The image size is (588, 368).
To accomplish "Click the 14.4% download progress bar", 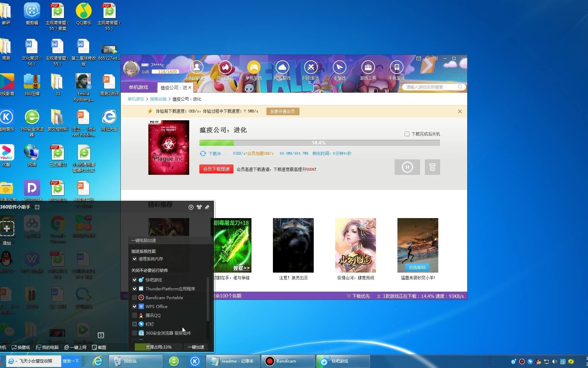I will click(320, 143).
